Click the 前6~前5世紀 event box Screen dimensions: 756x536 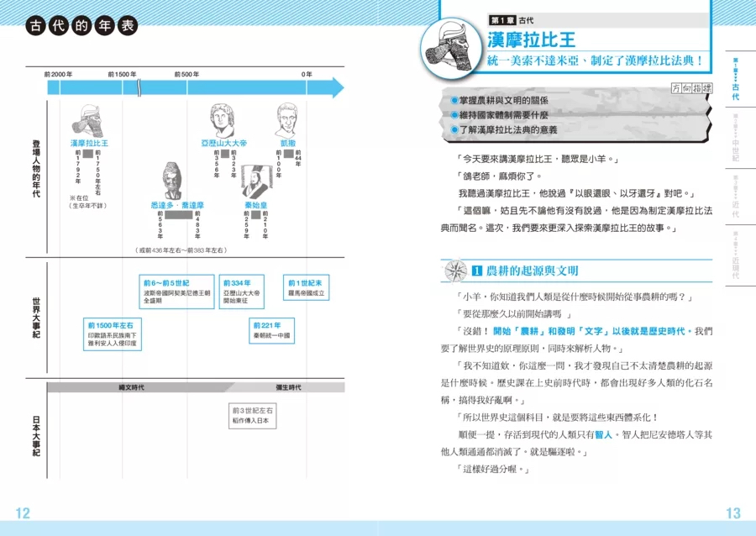176,292
